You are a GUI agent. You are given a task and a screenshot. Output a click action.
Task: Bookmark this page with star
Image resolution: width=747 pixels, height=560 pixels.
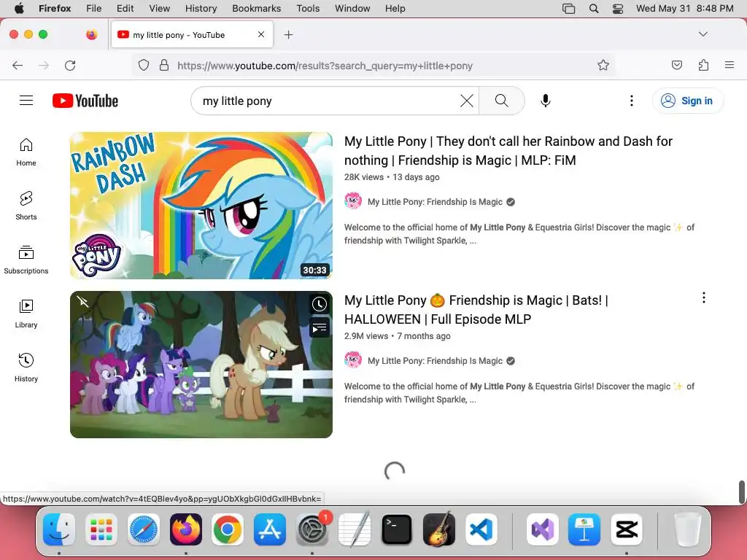603,65
